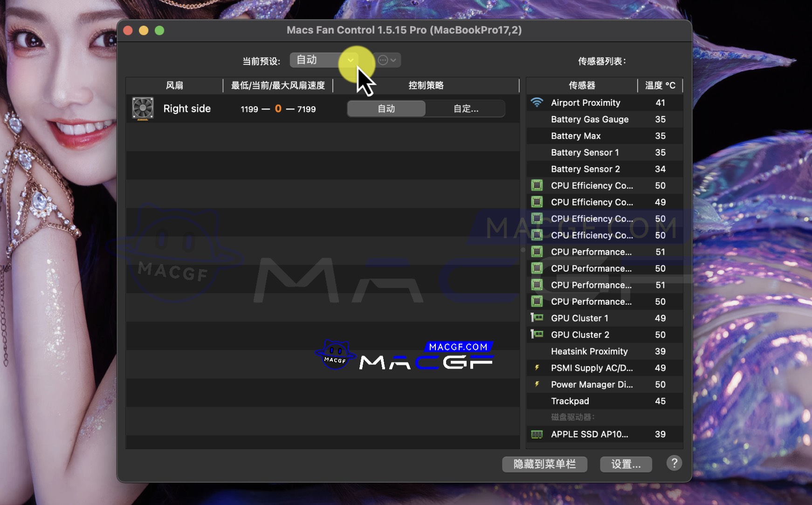
Task: Open 设置... preferences button
Action: coord(626,464)
